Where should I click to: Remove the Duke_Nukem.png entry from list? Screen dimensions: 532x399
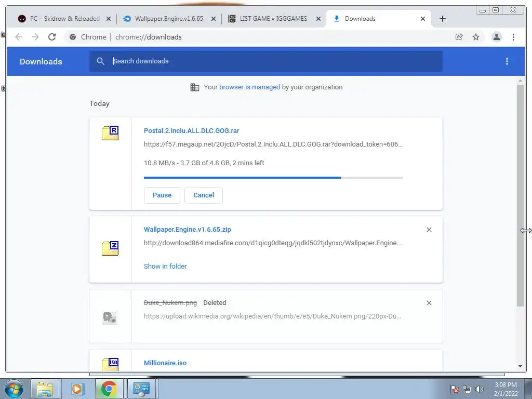[429, 303]
